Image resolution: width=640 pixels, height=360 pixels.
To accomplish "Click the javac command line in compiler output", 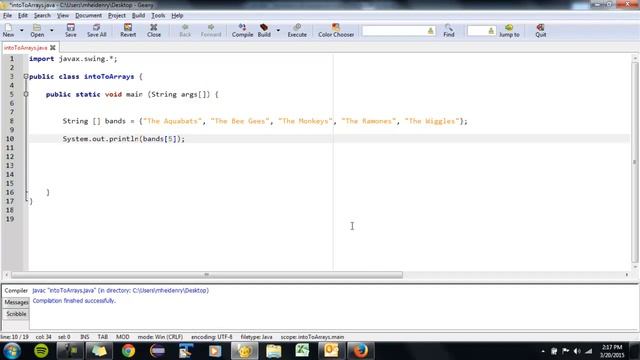I will tap(120, 291).
